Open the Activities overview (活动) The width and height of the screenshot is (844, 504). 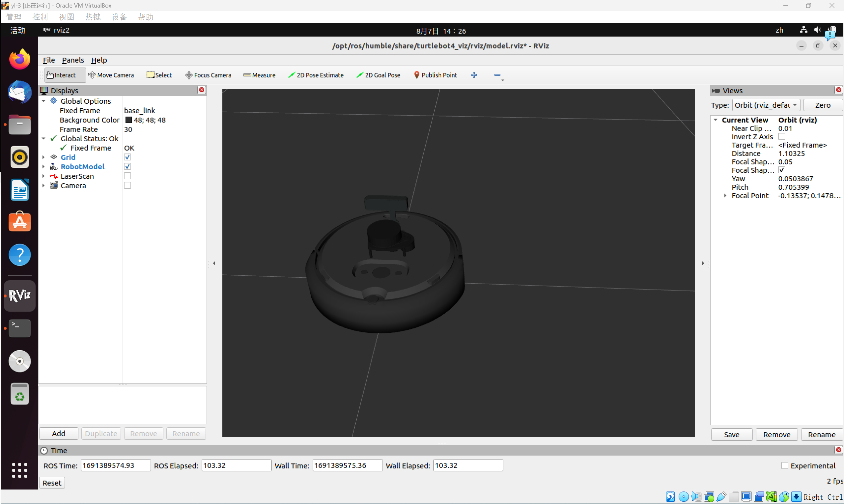tap(18, 30)
